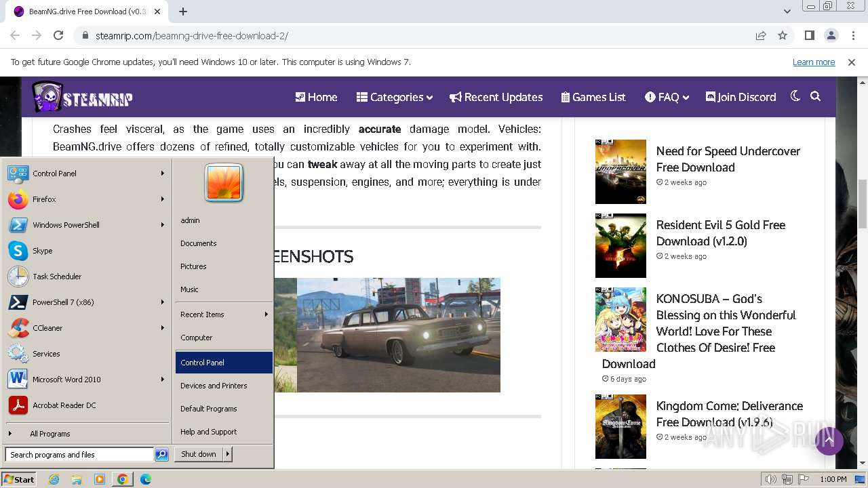Go to the Home nav item
This screenshot has height=488, width=868.
(x=316, y=97)
